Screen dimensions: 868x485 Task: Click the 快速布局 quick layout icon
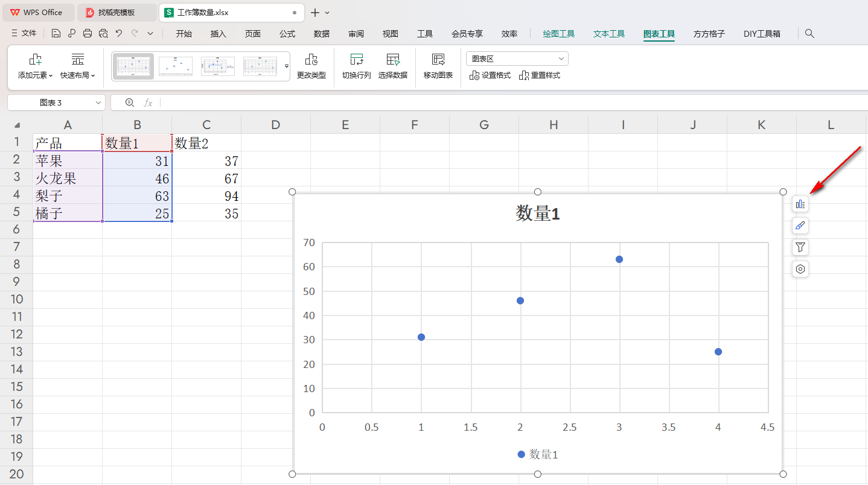[78, 59]
